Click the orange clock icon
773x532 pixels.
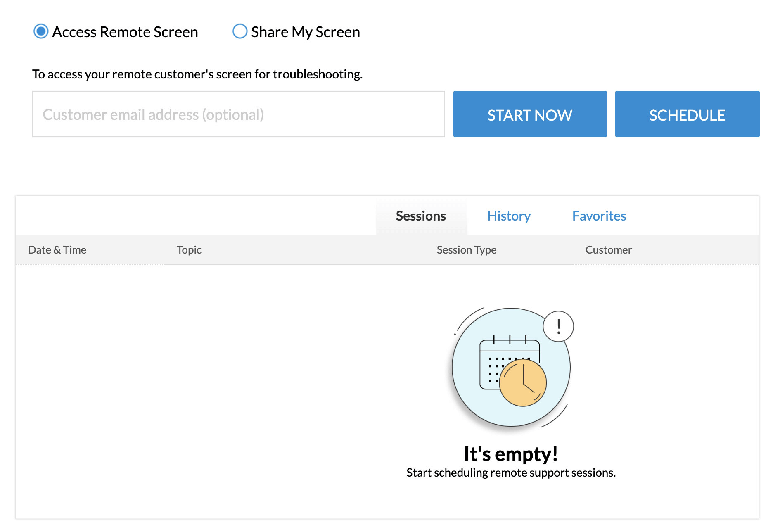pos(523,383)
